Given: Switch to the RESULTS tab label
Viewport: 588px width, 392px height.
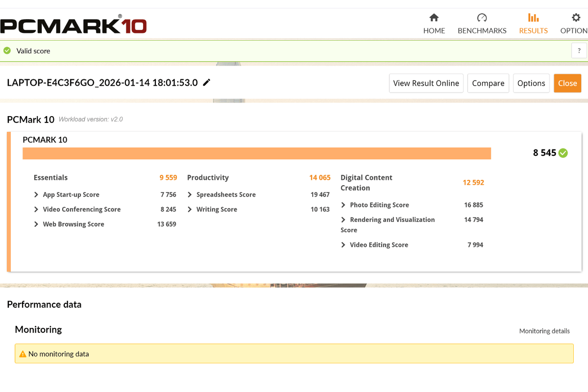Looking at the screenshot, I should pyautogui.click(x=534, y=30).
